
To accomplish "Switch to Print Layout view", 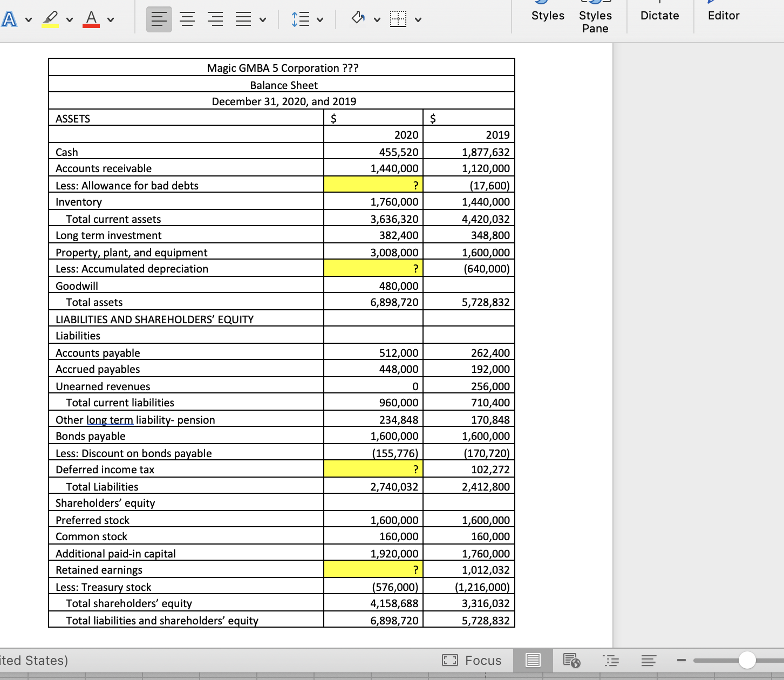I will (533, 660).
